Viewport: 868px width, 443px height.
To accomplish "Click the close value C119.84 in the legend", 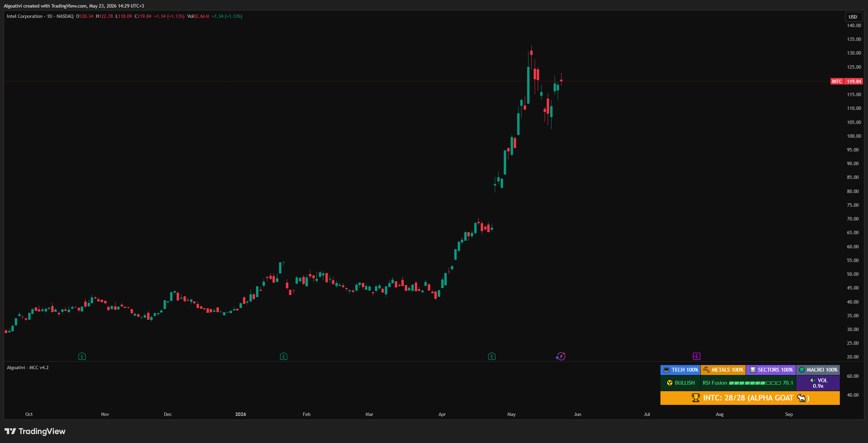I will 143,16.
